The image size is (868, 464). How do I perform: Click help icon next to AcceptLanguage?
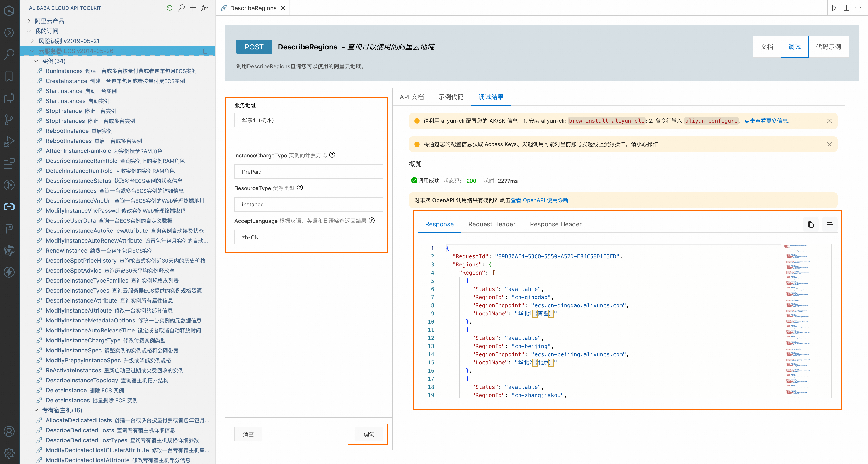pos(372,220)
